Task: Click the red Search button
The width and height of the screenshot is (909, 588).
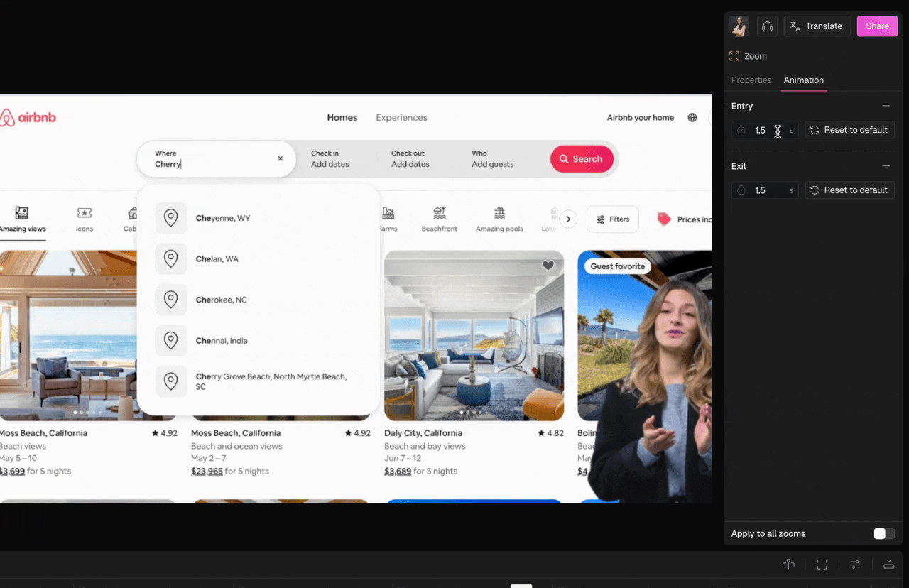Action: (582, 159)
